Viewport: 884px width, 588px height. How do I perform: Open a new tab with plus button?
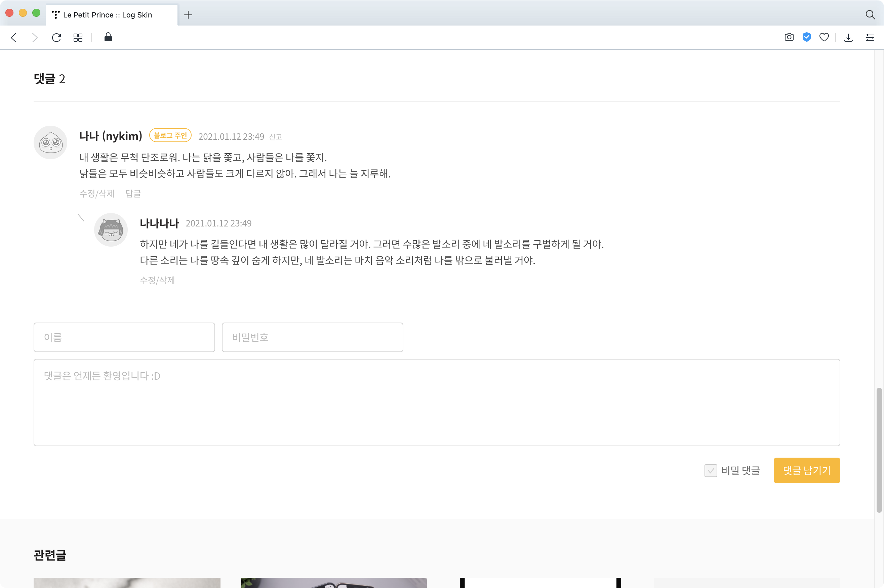pyautogui.click(x=188, y=15)
